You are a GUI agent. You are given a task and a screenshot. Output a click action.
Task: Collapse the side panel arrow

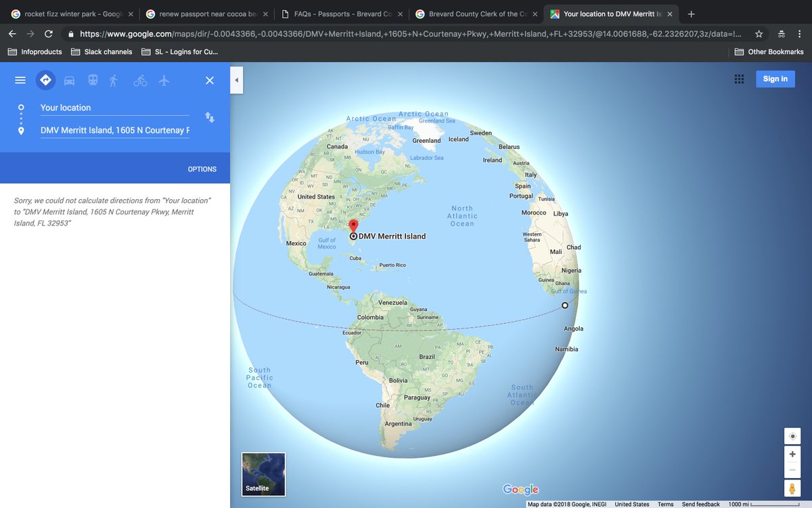(236, 80)
